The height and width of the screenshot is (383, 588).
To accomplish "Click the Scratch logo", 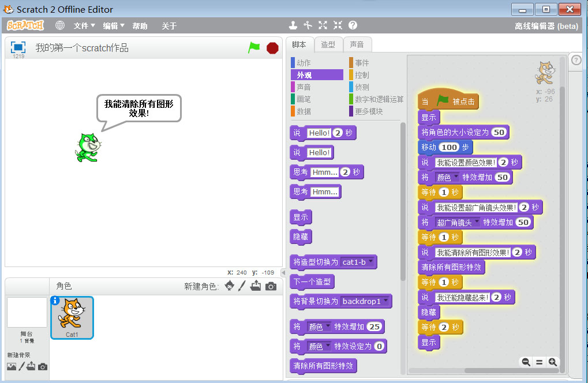I will click(x=25, y=25).
